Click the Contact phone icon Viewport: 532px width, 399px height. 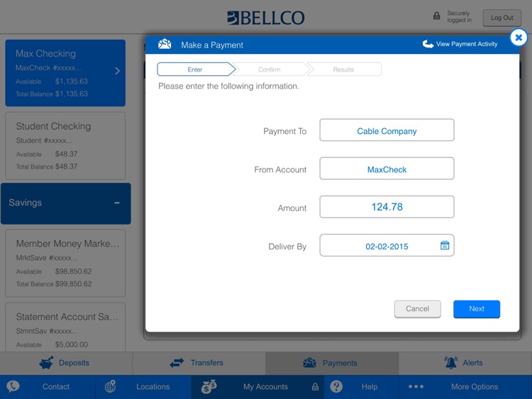13,386
